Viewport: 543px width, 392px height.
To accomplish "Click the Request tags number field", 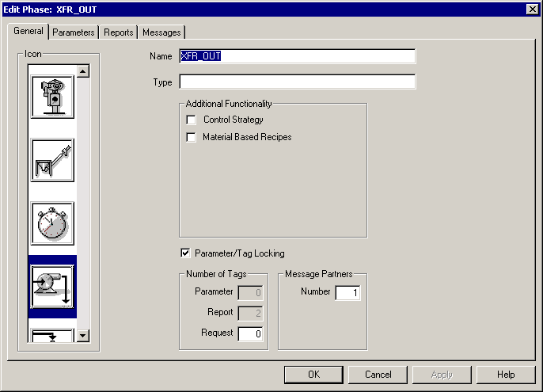I will (x=250, y=333).
